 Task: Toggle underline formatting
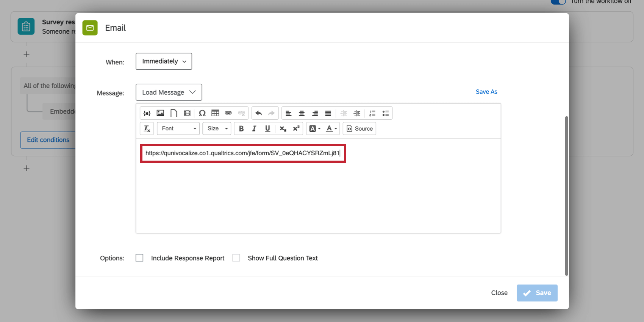click(x=267, y=129)
